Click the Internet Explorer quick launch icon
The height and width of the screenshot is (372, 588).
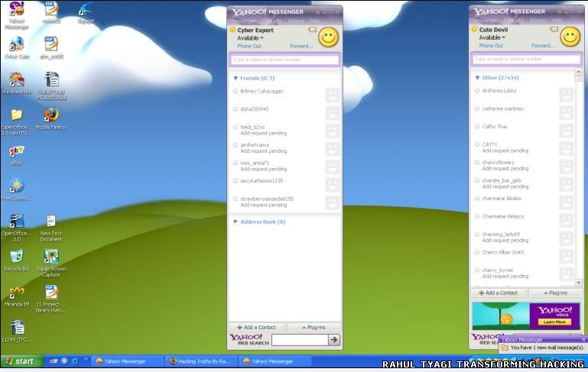point(75,361)
